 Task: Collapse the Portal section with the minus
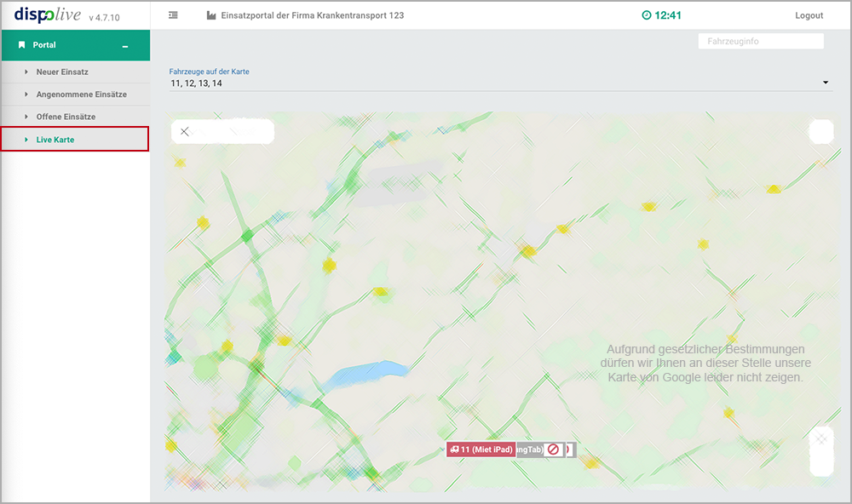125,46
